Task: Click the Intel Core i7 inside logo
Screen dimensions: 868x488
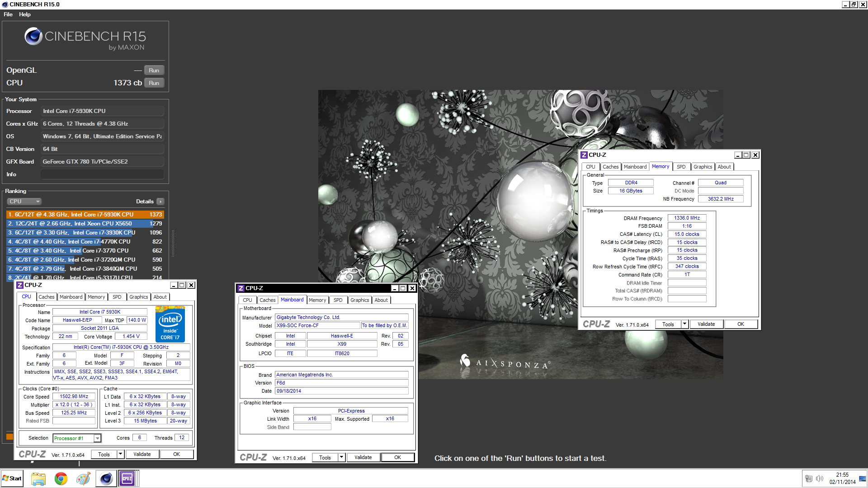Action: tap(170, 324)
